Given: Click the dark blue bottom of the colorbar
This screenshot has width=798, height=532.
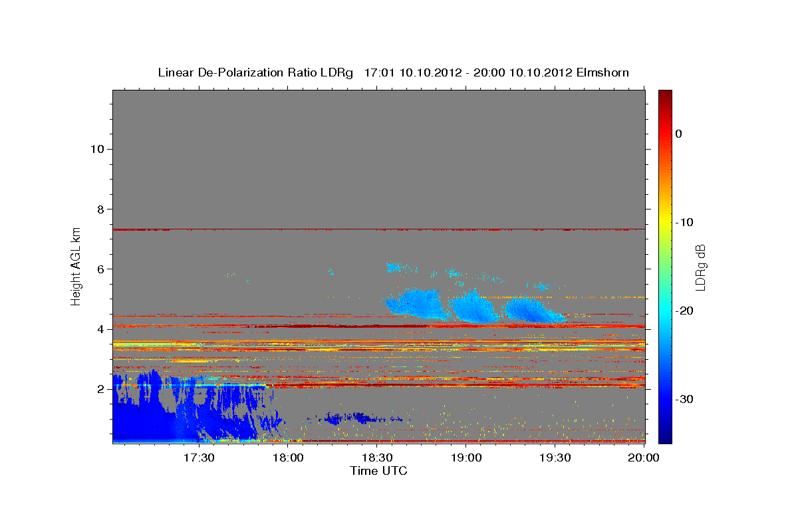Looking at the screenshot, I should (665, 437).
